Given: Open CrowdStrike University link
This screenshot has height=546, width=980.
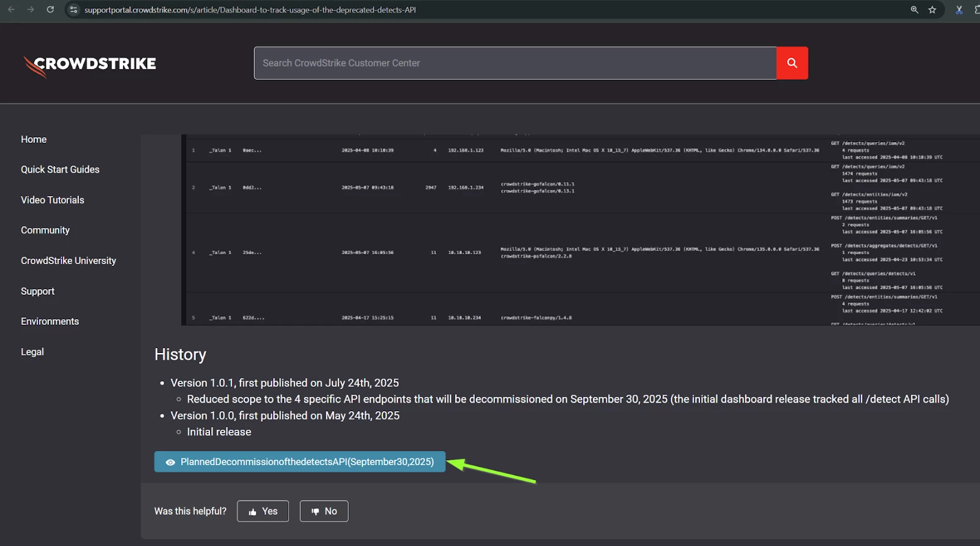Looking at the screenshot, I should [x=69, y=261].
